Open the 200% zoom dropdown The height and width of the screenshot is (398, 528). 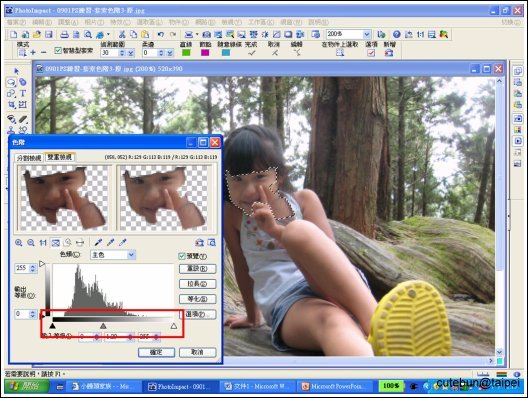tap(367, 34)
